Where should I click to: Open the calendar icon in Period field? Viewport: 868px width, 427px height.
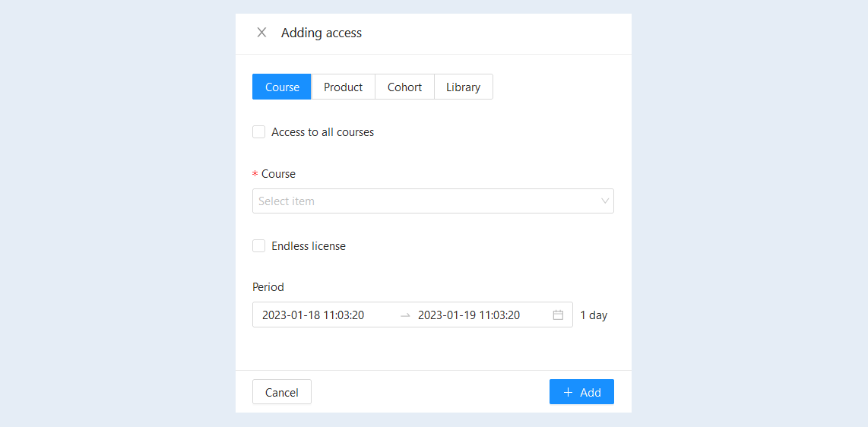click(558, 315)
